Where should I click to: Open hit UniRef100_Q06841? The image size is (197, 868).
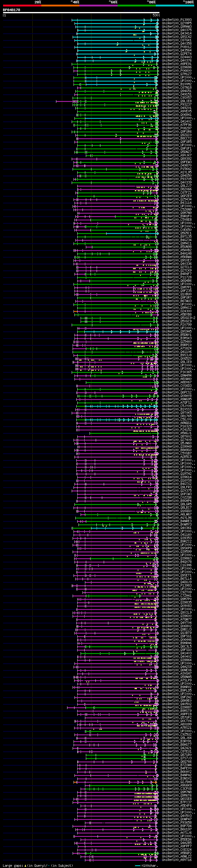click(x=176, y=115)
